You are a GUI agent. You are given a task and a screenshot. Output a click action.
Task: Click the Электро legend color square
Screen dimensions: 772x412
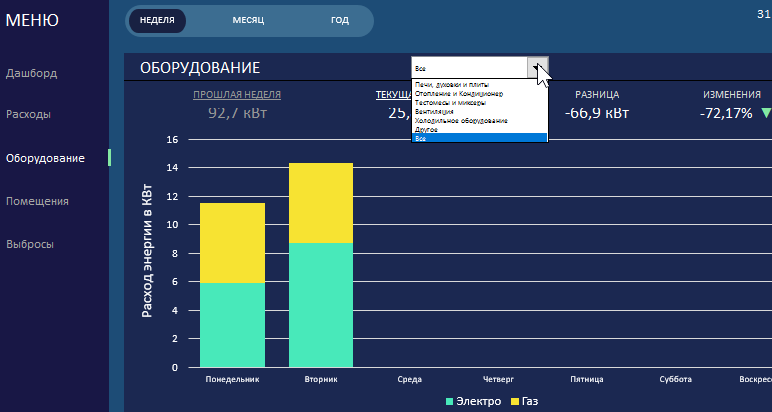pyautogui.click(x=449, y=402)
